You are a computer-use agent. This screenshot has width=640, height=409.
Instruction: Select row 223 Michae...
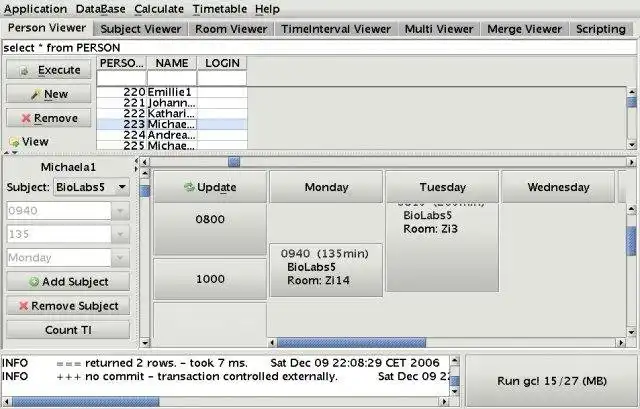point(172,124)
